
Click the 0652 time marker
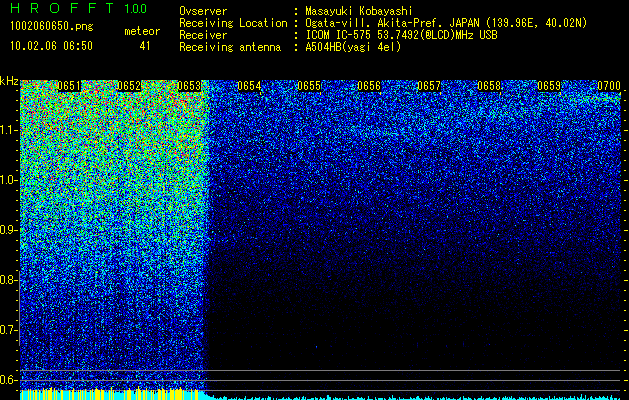coord(129,86)
